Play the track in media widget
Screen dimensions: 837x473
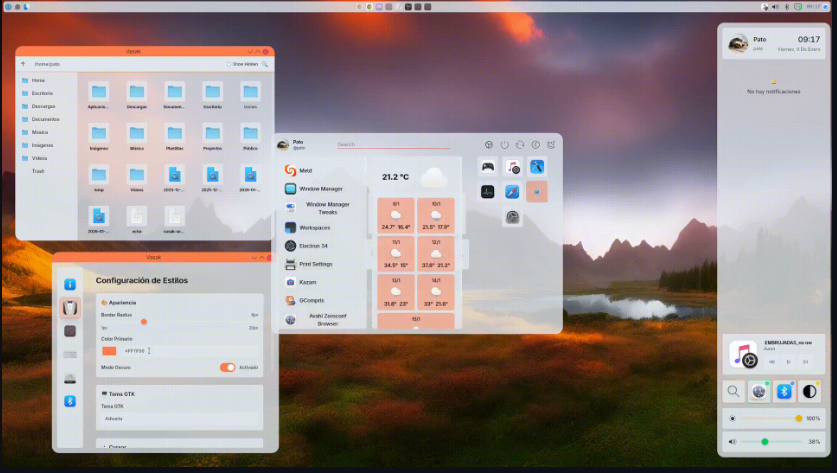[788, 362]
